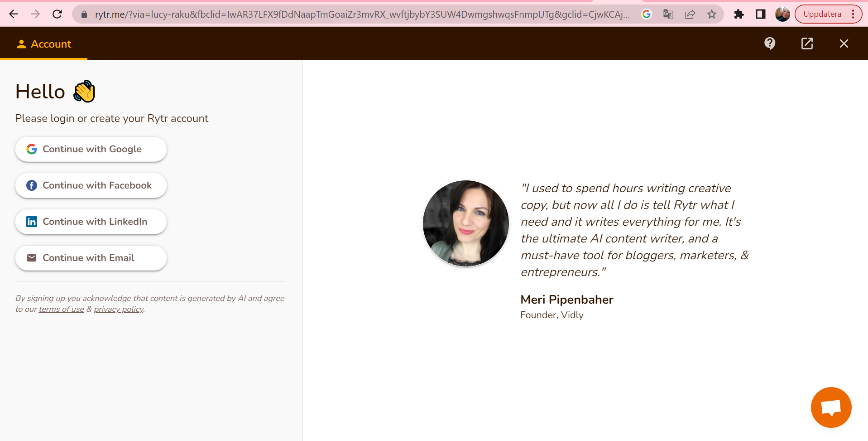Open the Chrome profile avatar
Screen dimensions: 868x441
point(782,15)
